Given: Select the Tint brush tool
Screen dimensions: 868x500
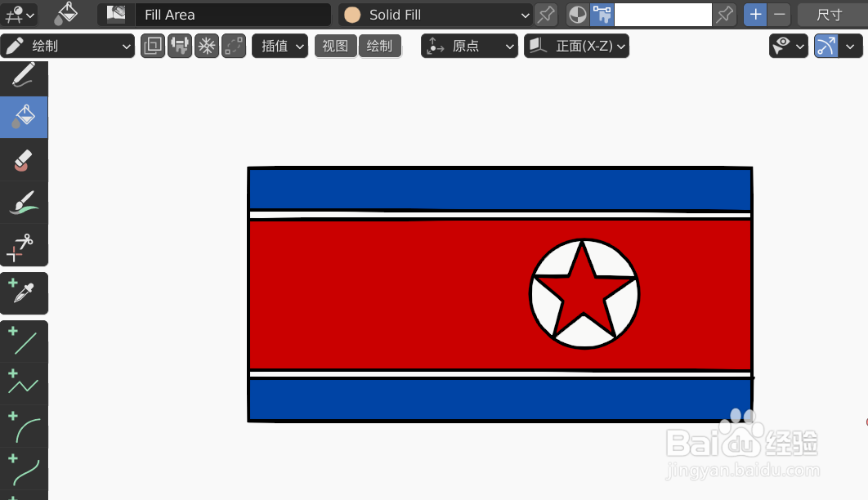Looking at the screenshot, I should click(x=24, y=203).
